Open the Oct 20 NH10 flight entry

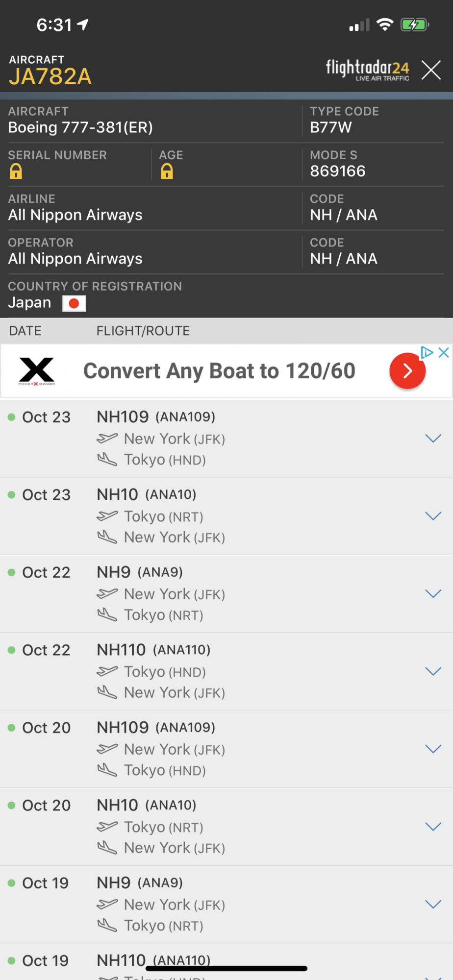coord(226,827)
